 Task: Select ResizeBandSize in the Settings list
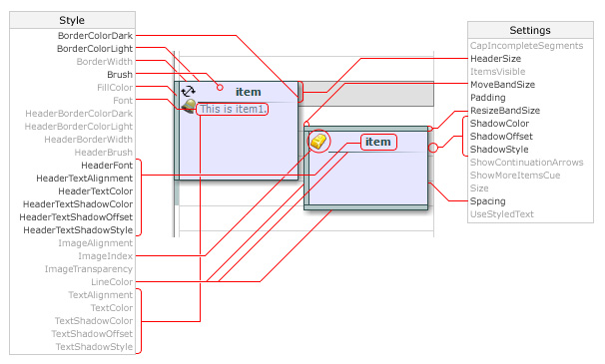[x=505, y=111]
